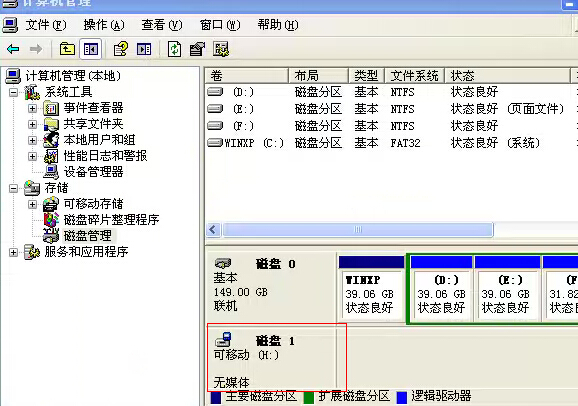Expand the 事件查看器 node
Image resolution: width=578 pixels, height=406 pixels.
click(x=32, y=108)
